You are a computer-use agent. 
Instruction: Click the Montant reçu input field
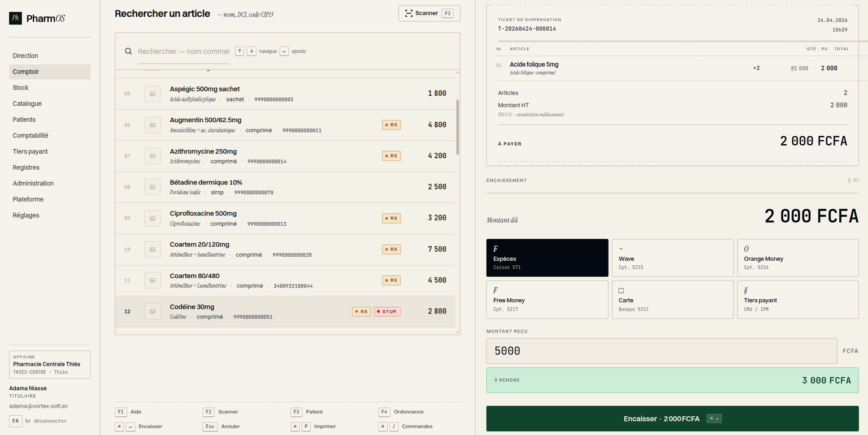click(x=661, y=351)
